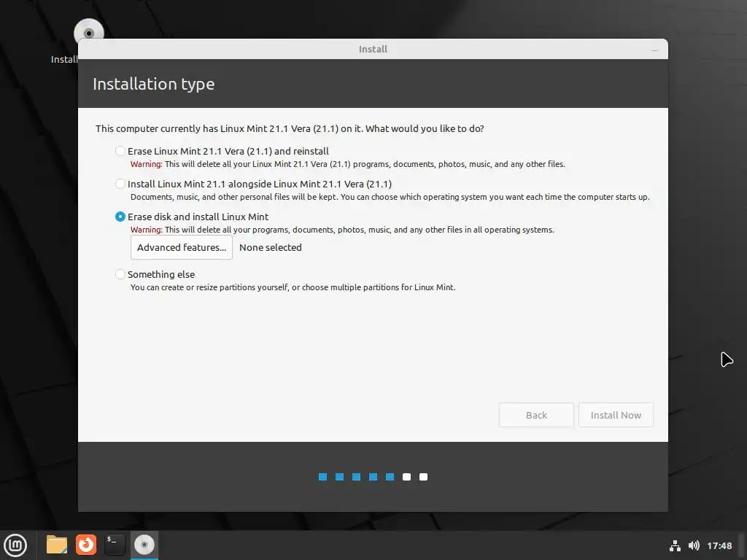The height and width of the screenshot is (560, 747).
Task: Click the red Warning text under Erase disk
Action: pyautogui.click(x=146, y=230)
